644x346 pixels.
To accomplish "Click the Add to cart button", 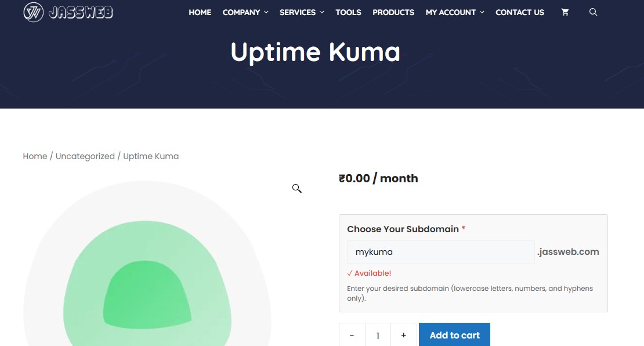I will pos(455,335).
